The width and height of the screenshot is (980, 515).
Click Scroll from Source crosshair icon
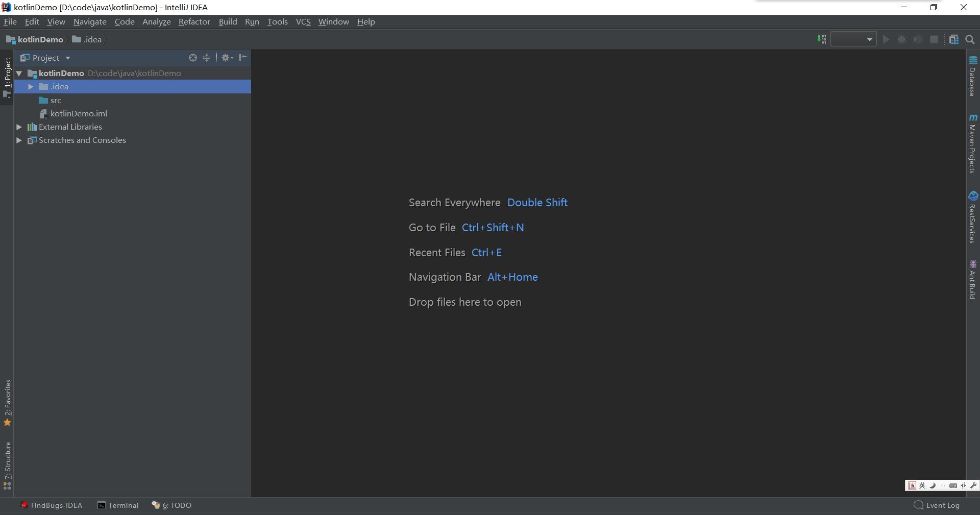click(192, 58)
